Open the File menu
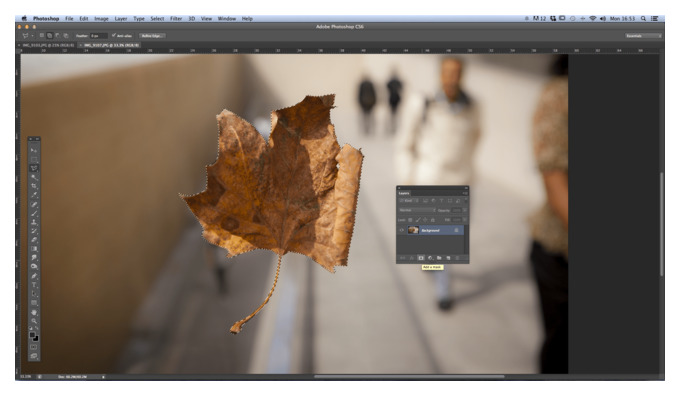The width and height of the screenshot is (680, 396). tap(69, 19)
